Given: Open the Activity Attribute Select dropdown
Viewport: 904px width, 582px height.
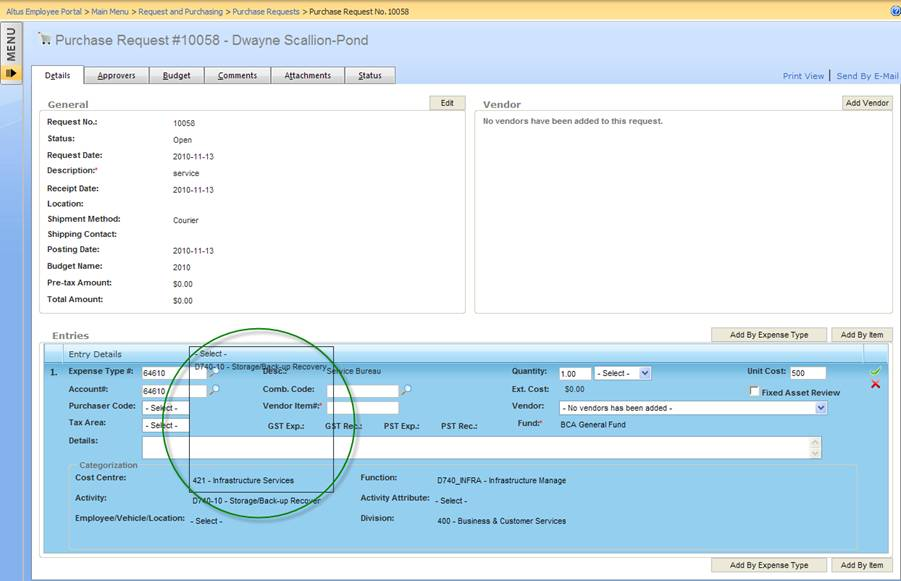Looking at the screenshot, I should coord(451,501).
